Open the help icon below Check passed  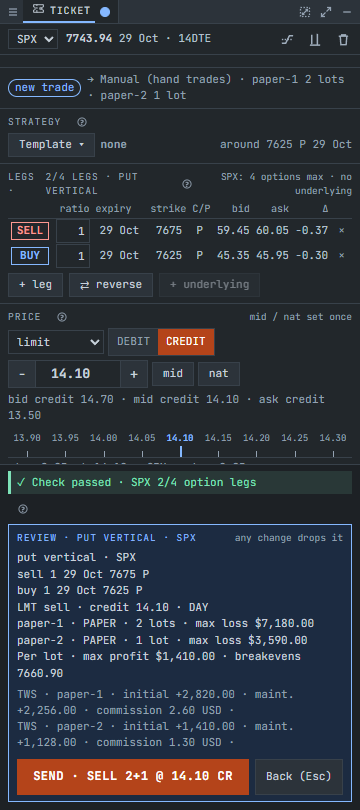click(x=23, y=509)
